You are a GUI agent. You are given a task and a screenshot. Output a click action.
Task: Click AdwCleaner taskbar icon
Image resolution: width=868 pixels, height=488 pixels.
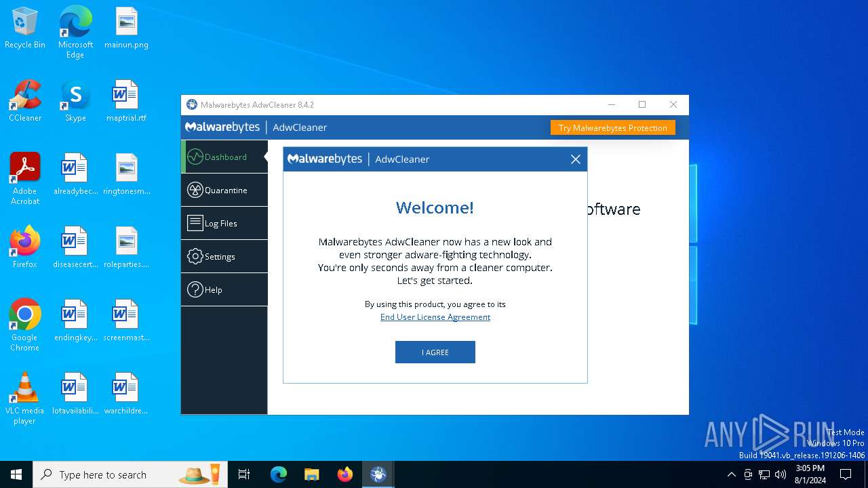[378, 474]
